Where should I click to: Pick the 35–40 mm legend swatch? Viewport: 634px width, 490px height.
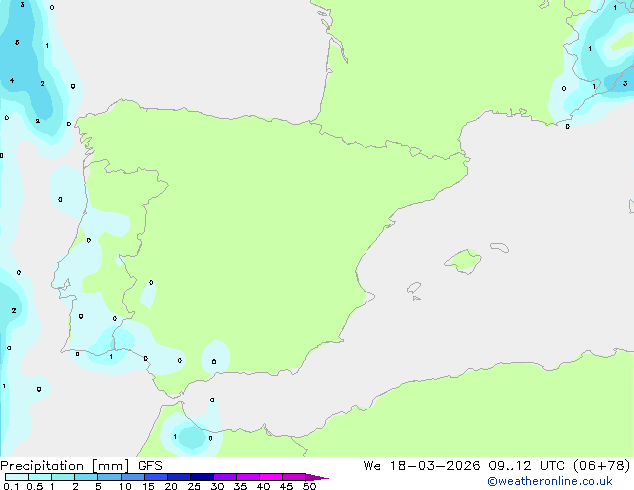click(x=247, y=477)
